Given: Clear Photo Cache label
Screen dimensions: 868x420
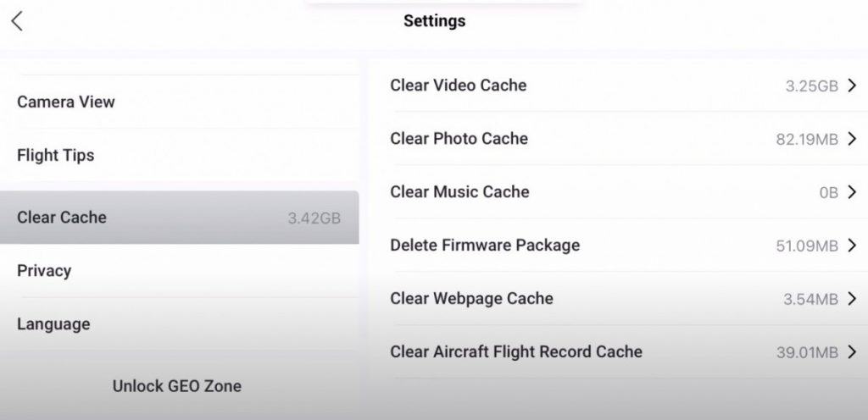Looking at the screenshot, I should [x=459, y=138].
